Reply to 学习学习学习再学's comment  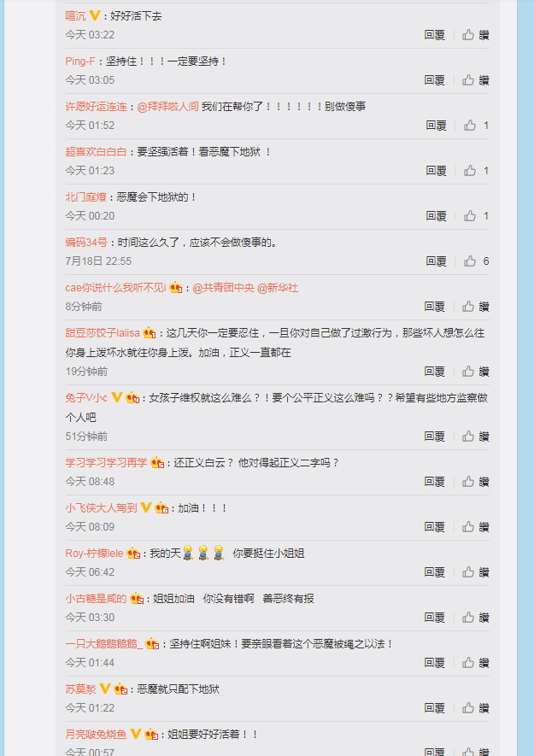coord(434,482)
